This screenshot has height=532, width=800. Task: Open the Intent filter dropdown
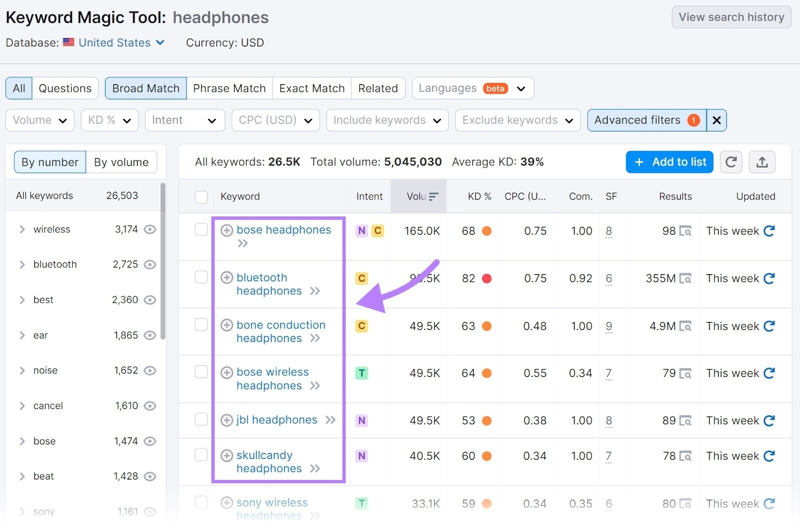tap(184, 120)
